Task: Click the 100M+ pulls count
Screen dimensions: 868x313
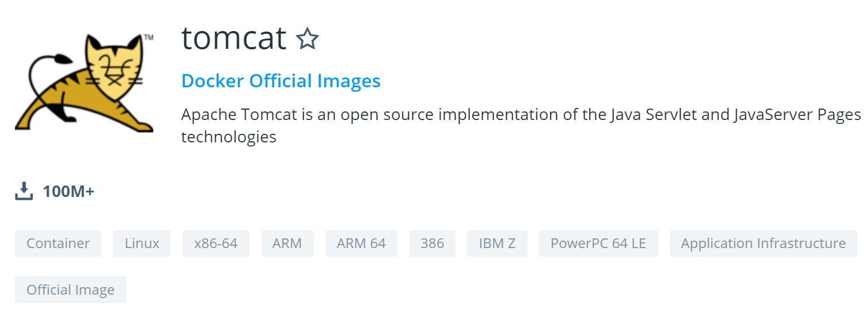Action: (68, 192)
